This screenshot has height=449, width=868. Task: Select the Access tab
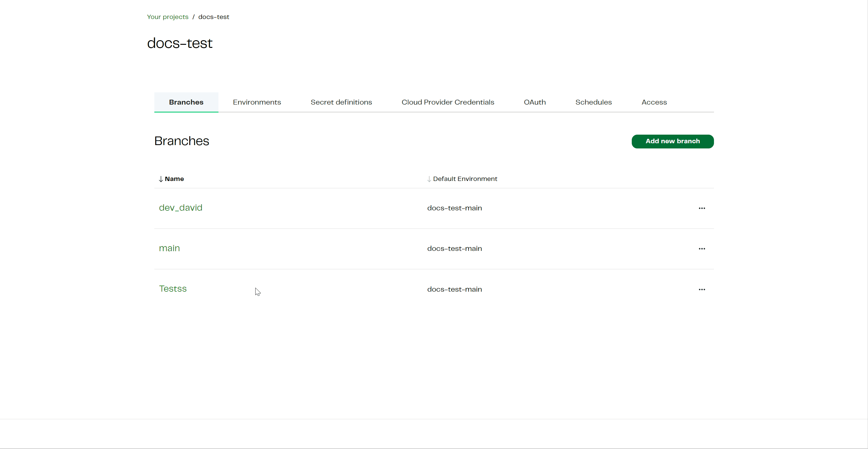click(654, 102)
